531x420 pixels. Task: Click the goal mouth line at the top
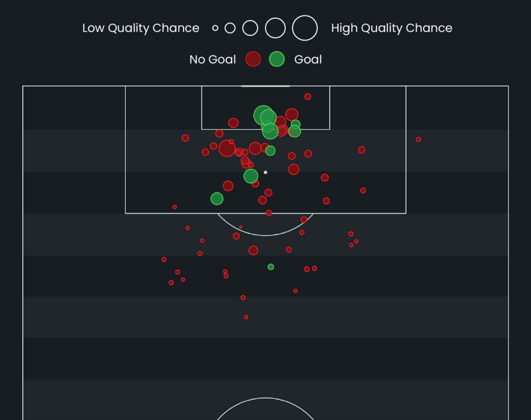[265, 86]
